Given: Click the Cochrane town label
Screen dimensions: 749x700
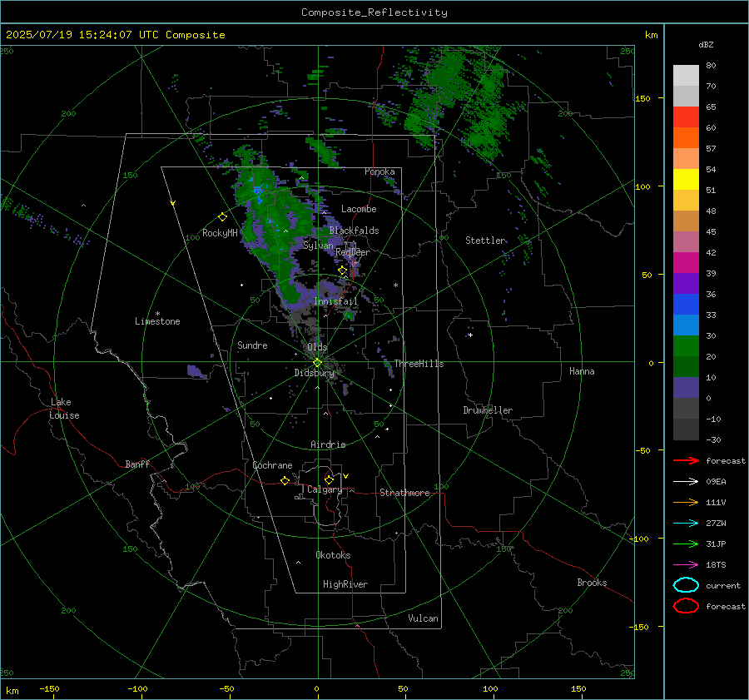Looking at the screenshot, I should click(x=272, y=465).
